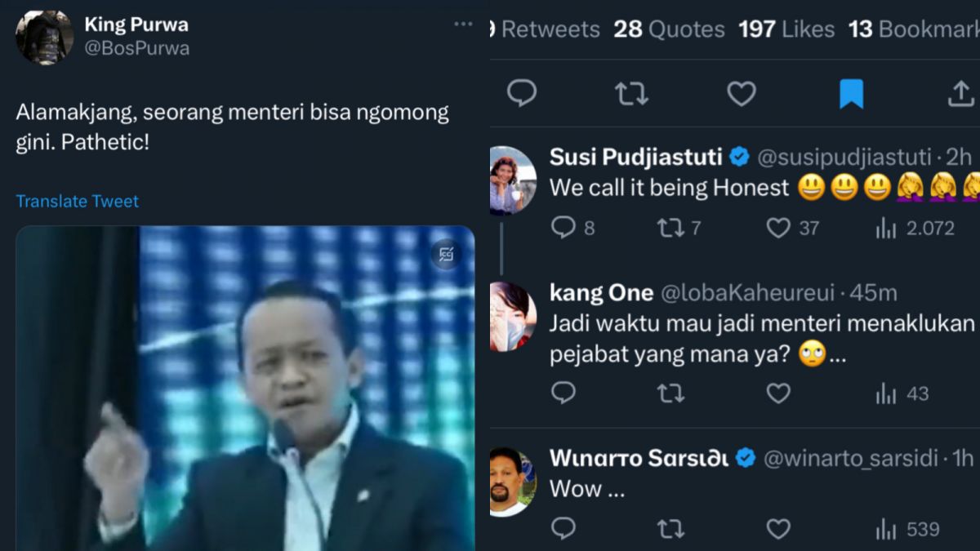This screenshot has height=551, width=980.
Task: View the 28 Quotes of this tweet
Action: [668, 29]
